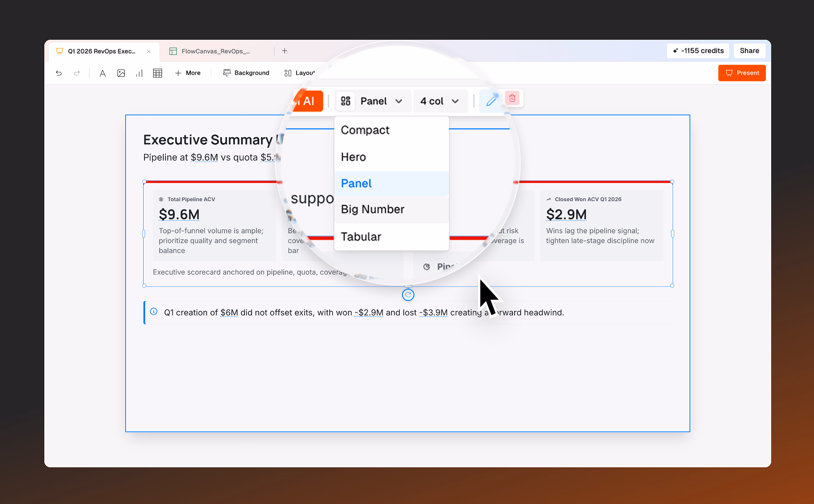Screen dimensions: 814x504
Task: Choose Tabular from the style menu
Action: [x=391, y=237]
